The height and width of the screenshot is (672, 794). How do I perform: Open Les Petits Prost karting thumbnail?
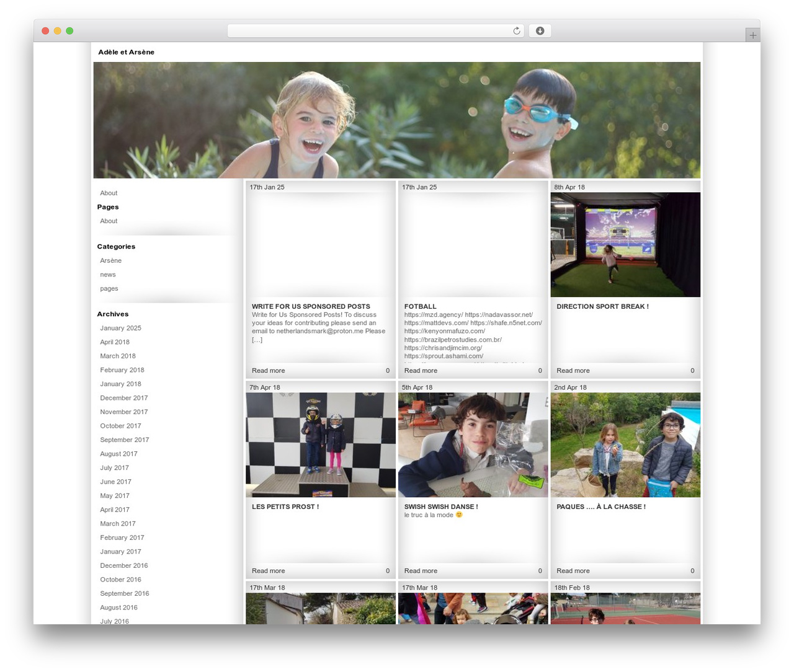[x=321, y=445]
